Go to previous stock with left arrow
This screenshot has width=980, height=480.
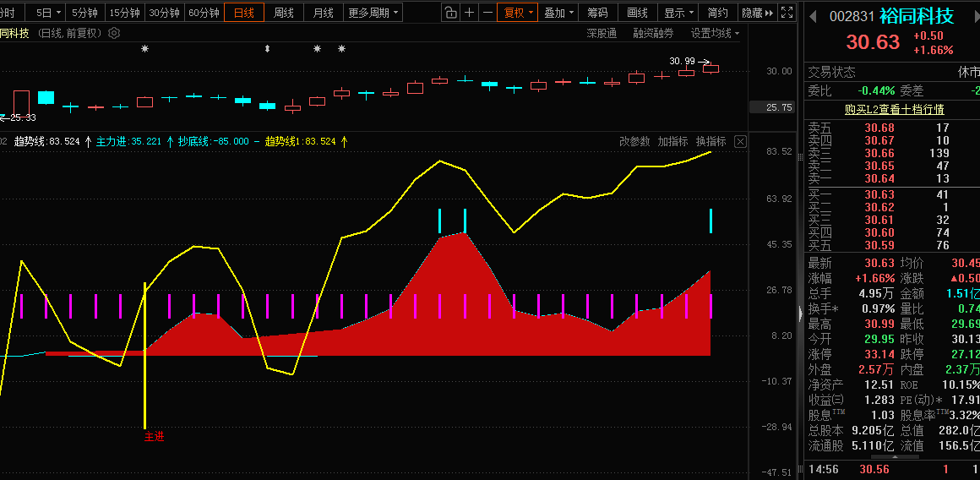(813, 17)
